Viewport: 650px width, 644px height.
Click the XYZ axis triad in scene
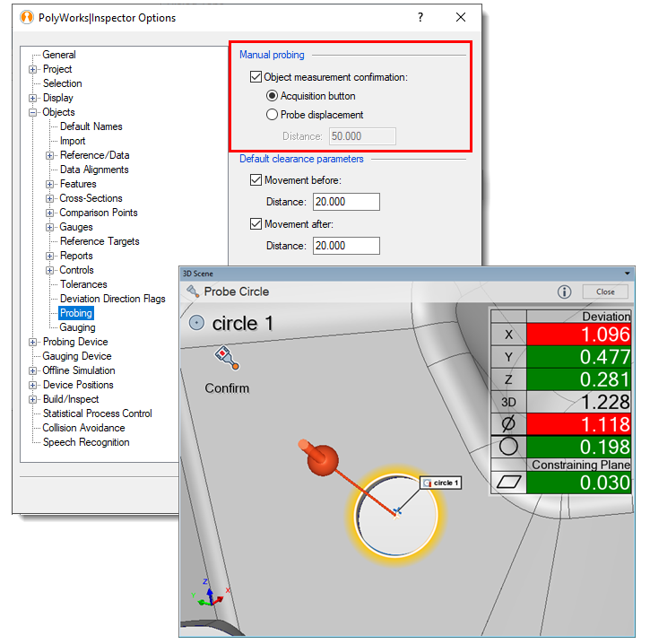(x=211, y=593)
